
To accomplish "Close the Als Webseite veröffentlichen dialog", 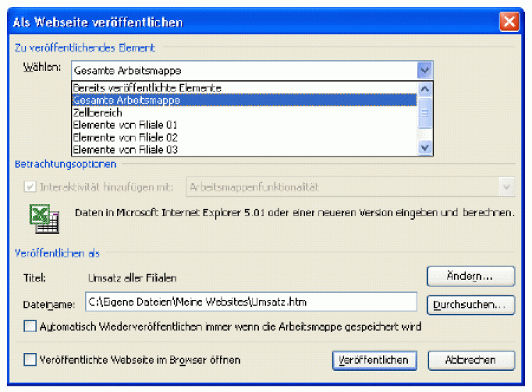I will pyautogui.click(x=509, y=22).
